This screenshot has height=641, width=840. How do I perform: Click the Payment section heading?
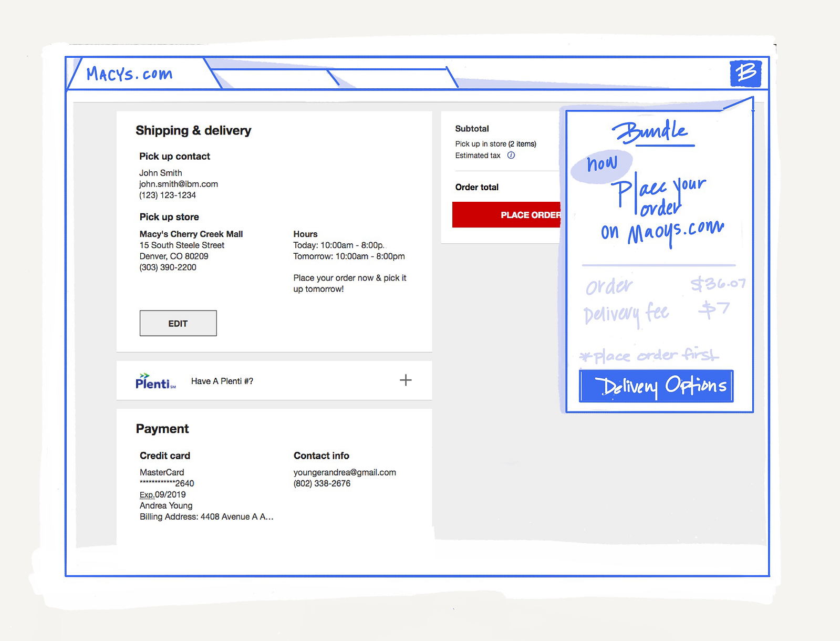point(162,429)
